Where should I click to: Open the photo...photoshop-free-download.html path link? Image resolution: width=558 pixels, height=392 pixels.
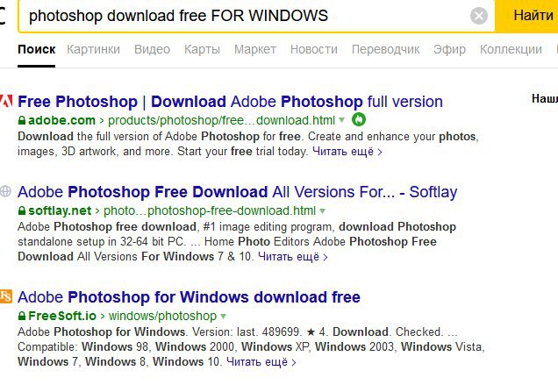pyautogui.click(x=210, y=210)
